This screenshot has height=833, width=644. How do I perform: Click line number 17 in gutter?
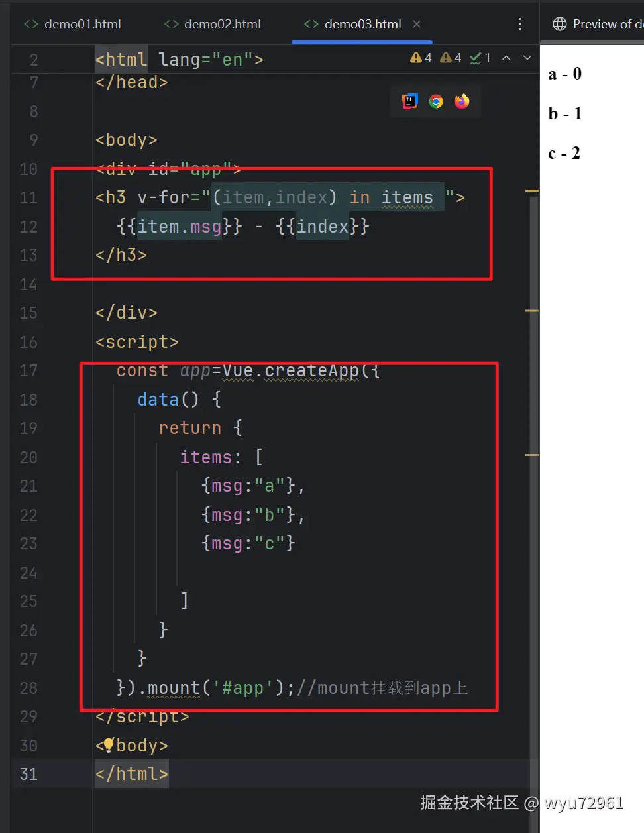click(28, 370)
